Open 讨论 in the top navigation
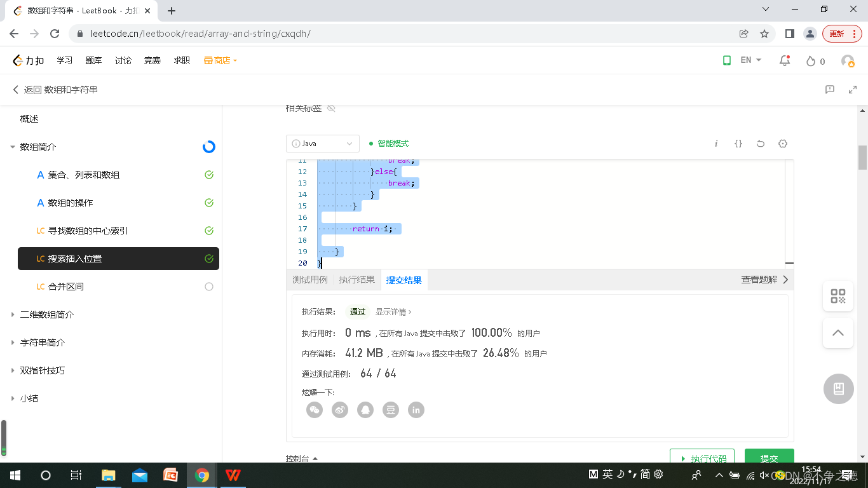868x488 pixels. pos(123,60)
